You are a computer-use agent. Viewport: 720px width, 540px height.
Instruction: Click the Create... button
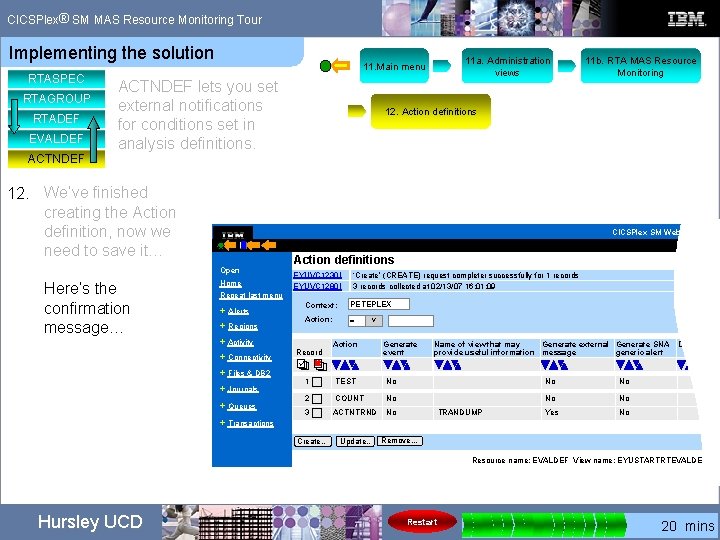point(313,441)
